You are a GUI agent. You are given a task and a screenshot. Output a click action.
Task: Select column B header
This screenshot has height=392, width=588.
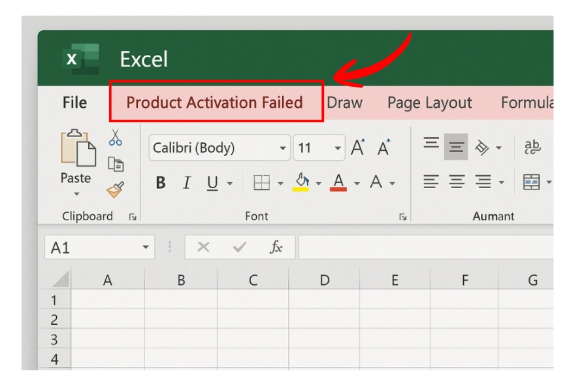[181, 280]
